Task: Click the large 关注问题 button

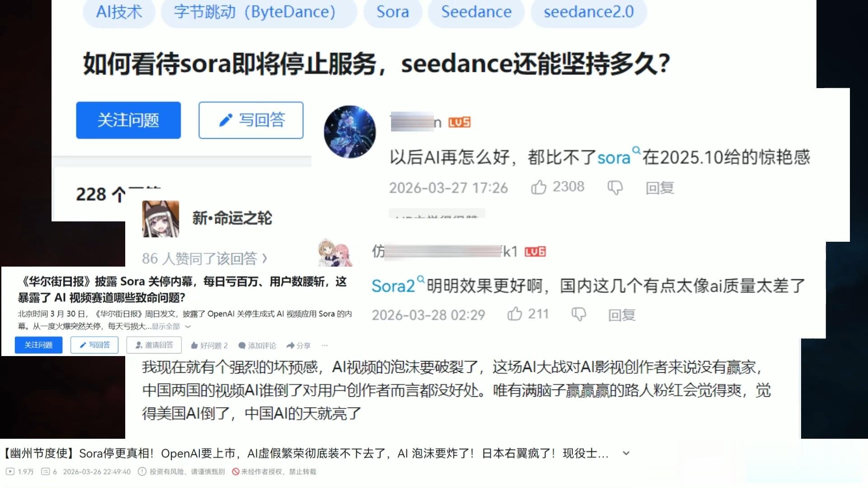Action: [x=128, y=120]
